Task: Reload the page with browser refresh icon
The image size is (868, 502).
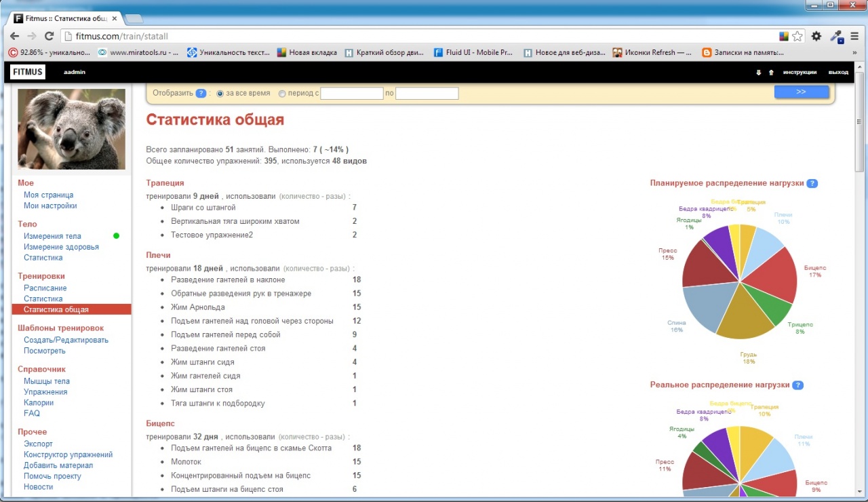Action: click(x=49, y=36)
